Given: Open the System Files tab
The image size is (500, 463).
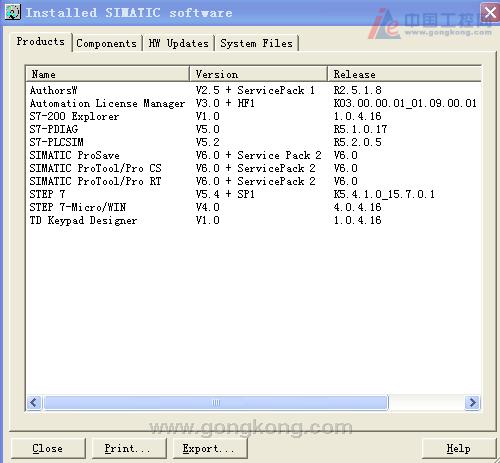Looking at the screenshot, I should 256,43.
